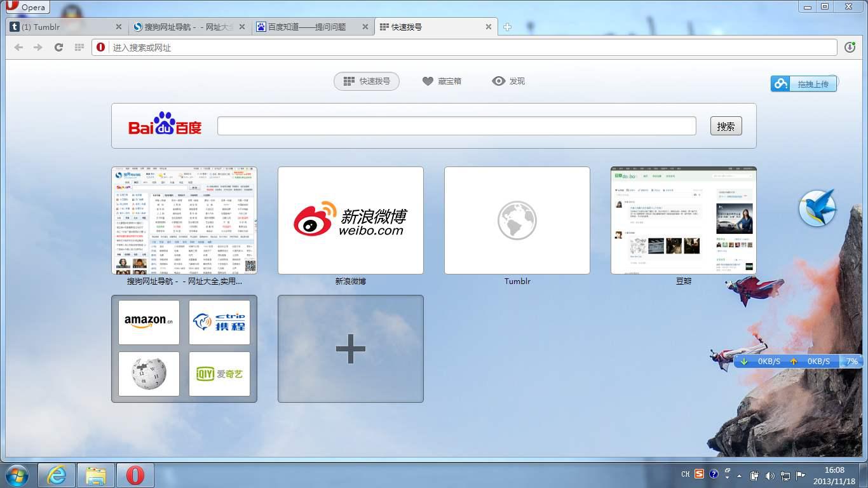The image size is (868, 488).
Task: Click the 搜索 search button
Action: coord(725,126)
